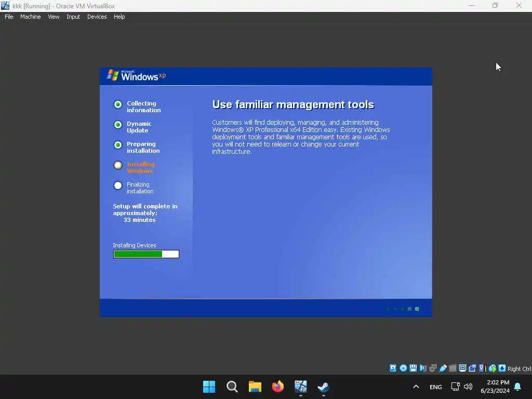Click the Installing Windows step indicator
532x399 pixels.
118,165
